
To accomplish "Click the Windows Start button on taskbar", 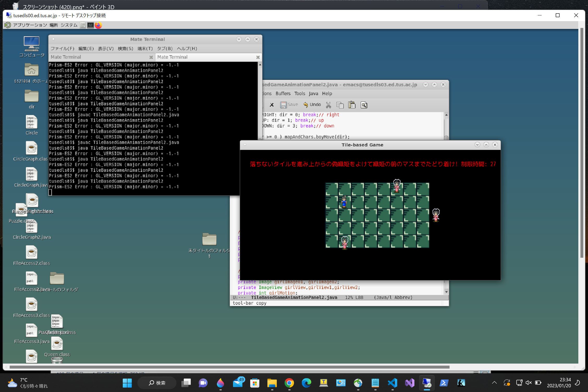I will (127, 383).
